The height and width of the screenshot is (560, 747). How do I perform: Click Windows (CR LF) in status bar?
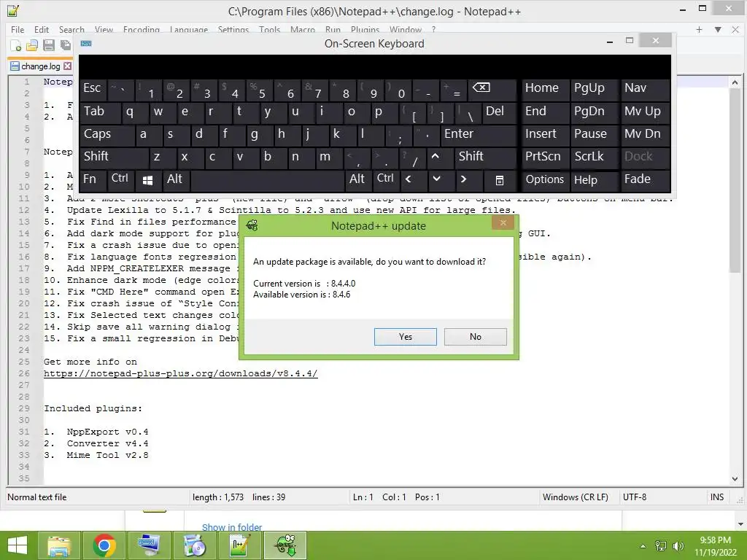click(x=575, y=497)
